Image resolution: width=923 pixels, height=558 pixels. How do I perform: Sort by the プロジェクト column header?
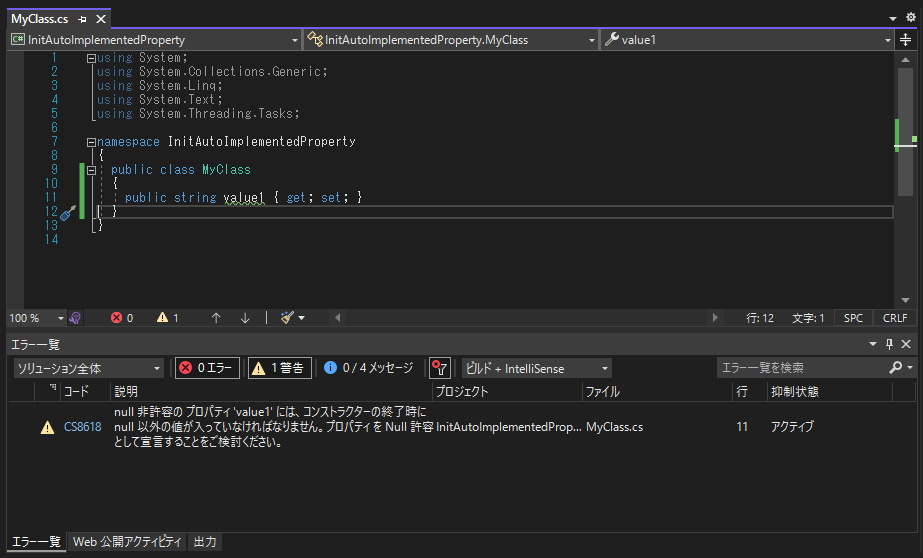(507, 391)
